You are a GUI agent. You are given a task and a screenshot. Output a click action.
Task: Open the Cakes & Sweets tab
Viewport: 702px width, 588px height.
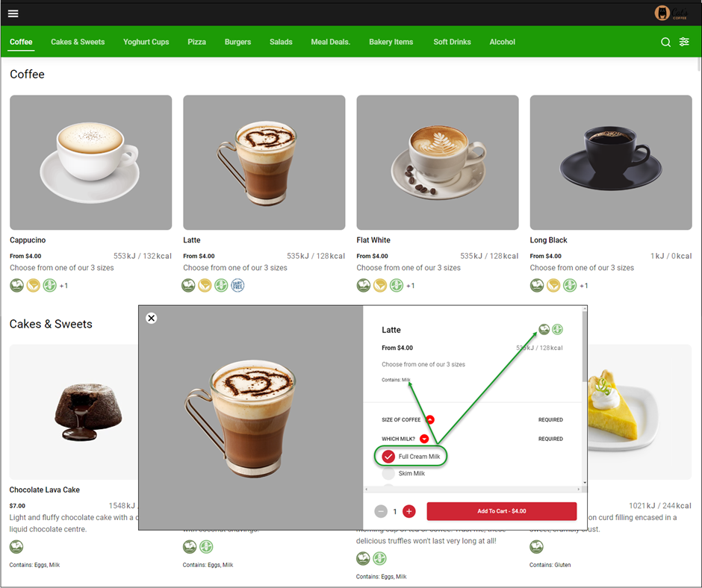point(78,42)
